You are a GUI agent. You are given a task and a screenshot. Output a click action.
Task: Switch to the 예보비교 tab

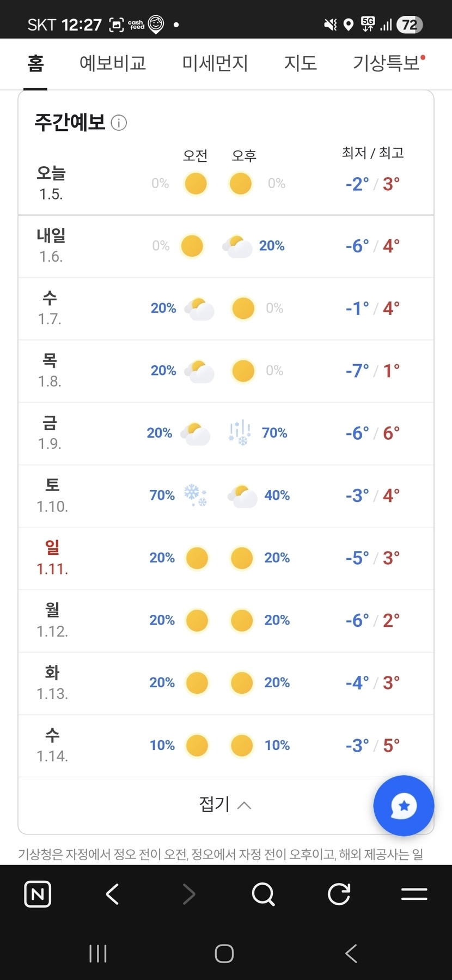point(113,64)
